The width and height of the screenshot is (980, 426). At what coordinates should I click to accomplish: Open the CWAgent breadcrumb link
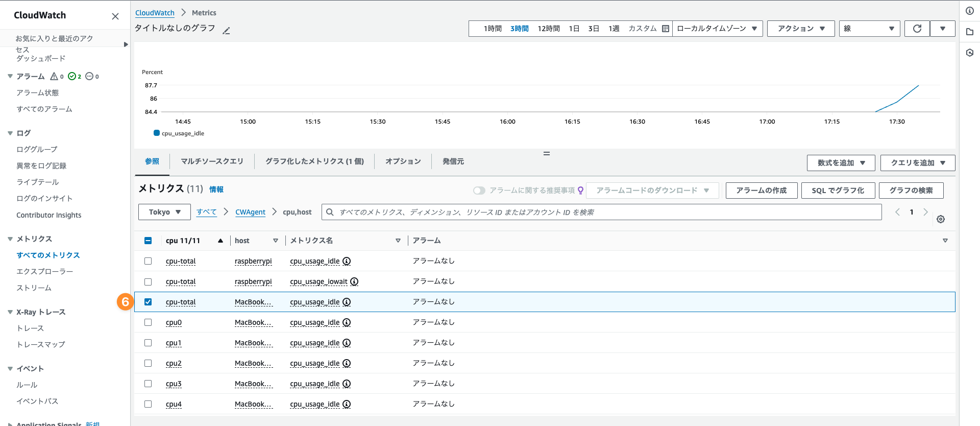250,212
